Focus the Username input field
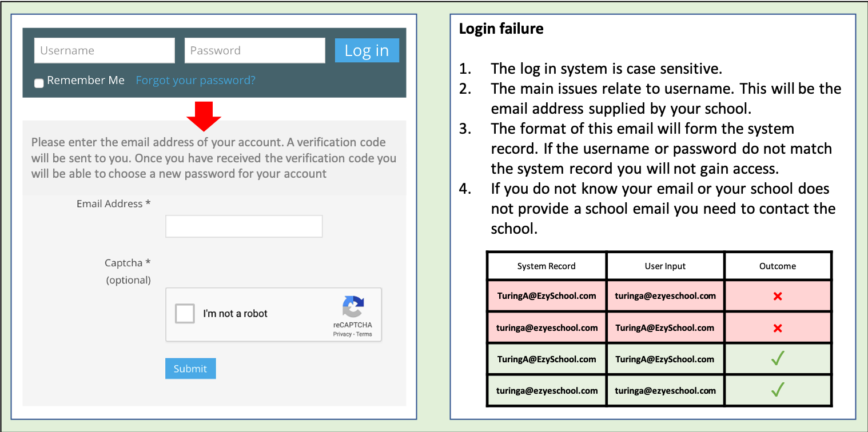Viewport: 868px width, 432px height. 105,50
